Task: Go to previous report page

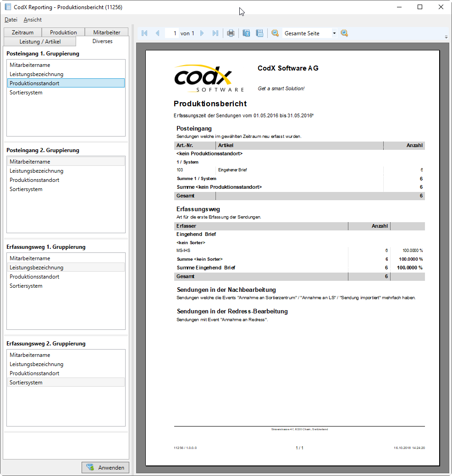Action: 157,33
